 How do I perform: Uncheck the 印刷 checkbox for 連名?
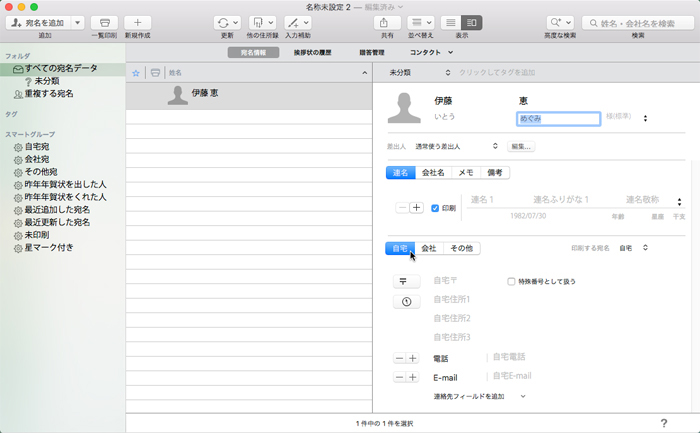point(435,208)
